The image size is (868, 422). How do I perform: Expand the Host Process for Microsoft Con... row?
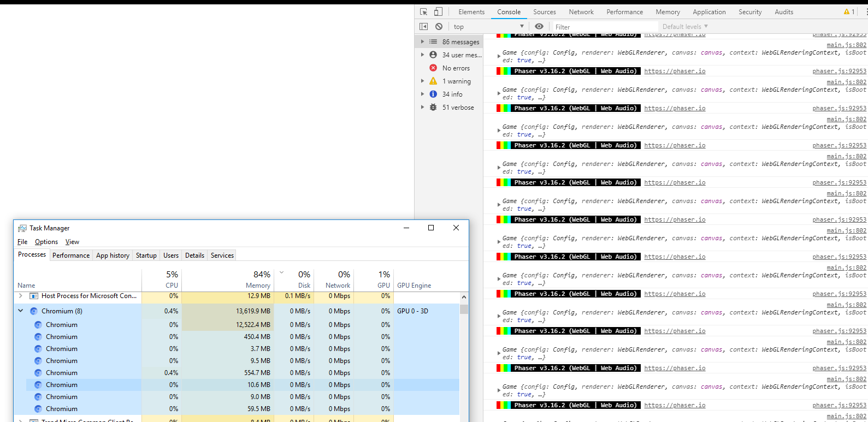[x=21, y=296]
